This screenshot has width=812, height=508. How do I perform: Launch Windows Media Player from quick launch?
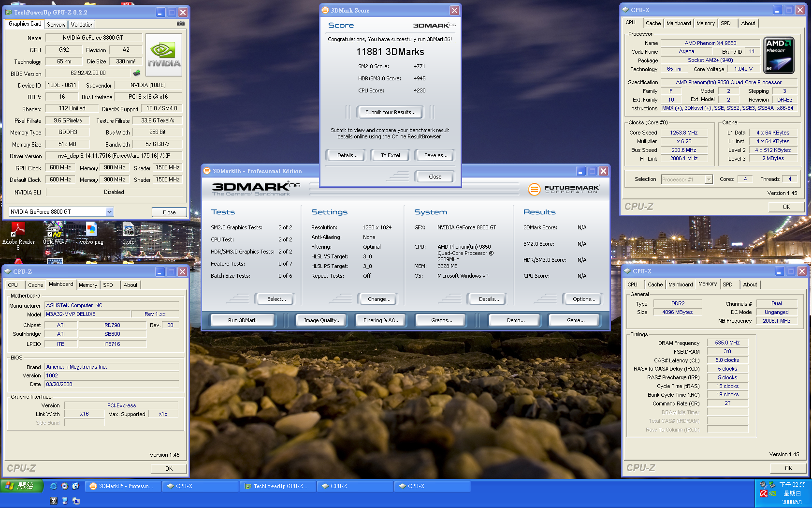64,486
